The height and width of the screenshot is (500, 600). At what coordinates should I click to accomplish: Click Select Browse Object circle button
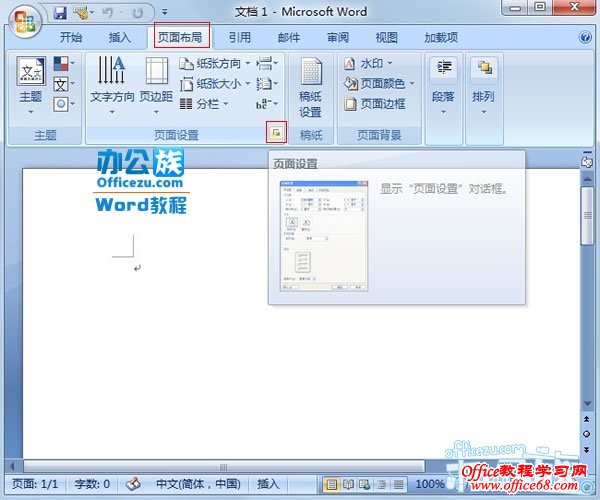[587, 434]
